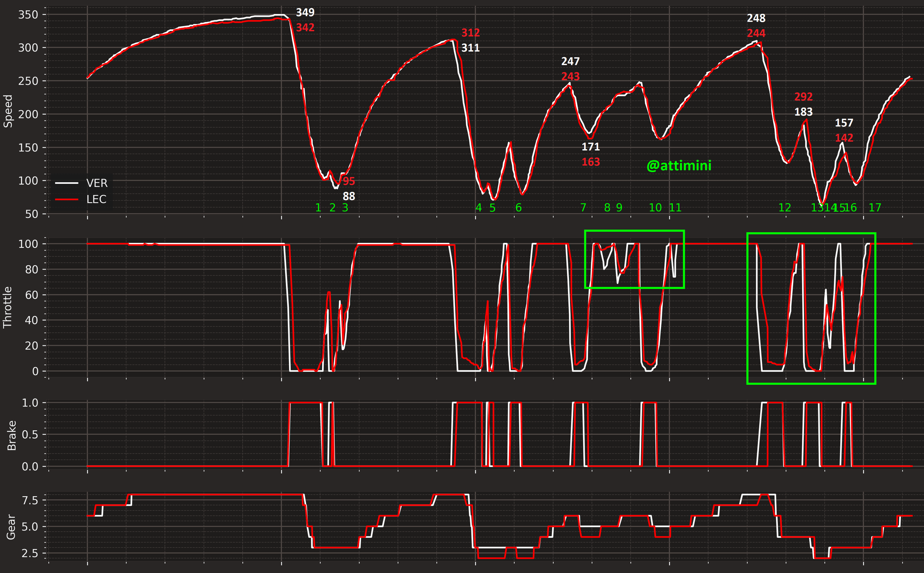Click the corner 10 marker label
The image size is (924, 573).
coord(655,208)
